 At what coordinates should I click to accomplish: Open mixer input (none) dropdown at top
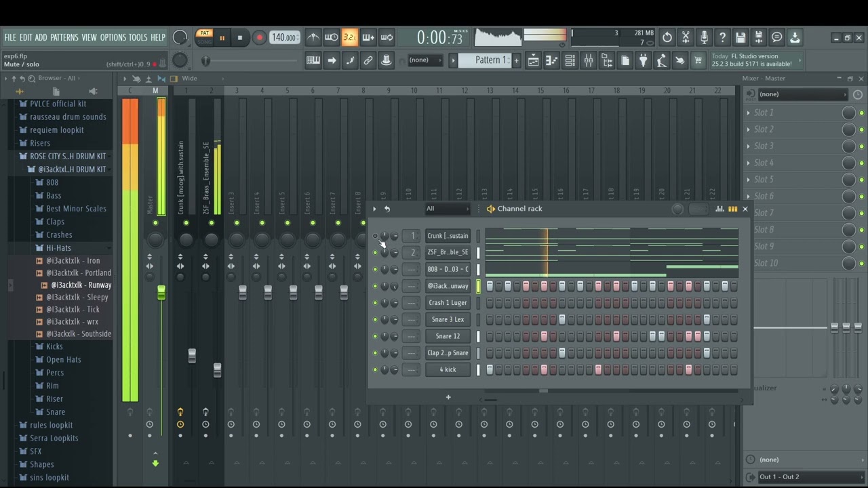[x=802, y=94]
